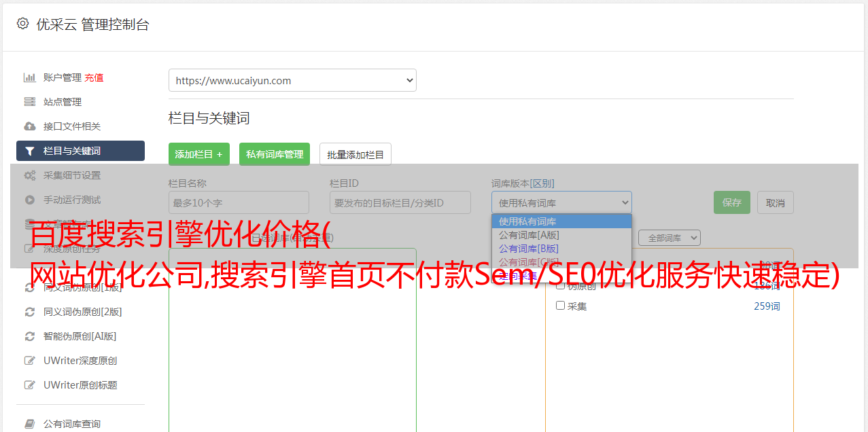
Task: Focus the 栏目ID input field
Action: pos(400,202)
